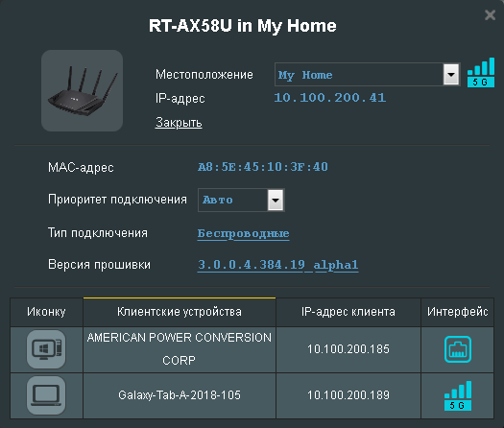The height and width of the screenshot is (428, 504).
Task: Click the IP-адрес клиента column header
Action: [x=348, y=312]
